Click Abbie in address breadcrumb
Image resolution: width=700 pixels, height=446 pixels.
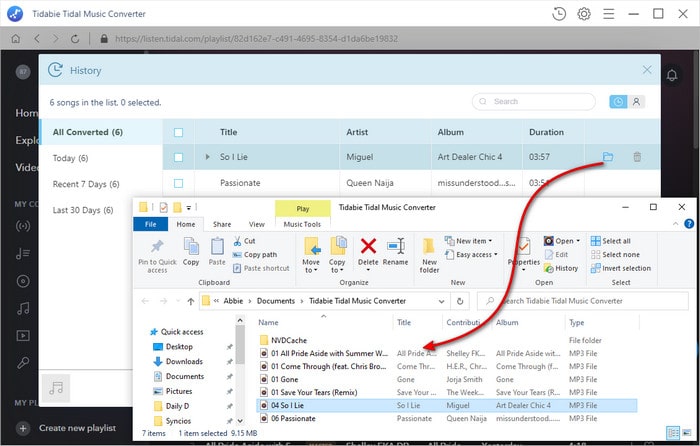233,301
